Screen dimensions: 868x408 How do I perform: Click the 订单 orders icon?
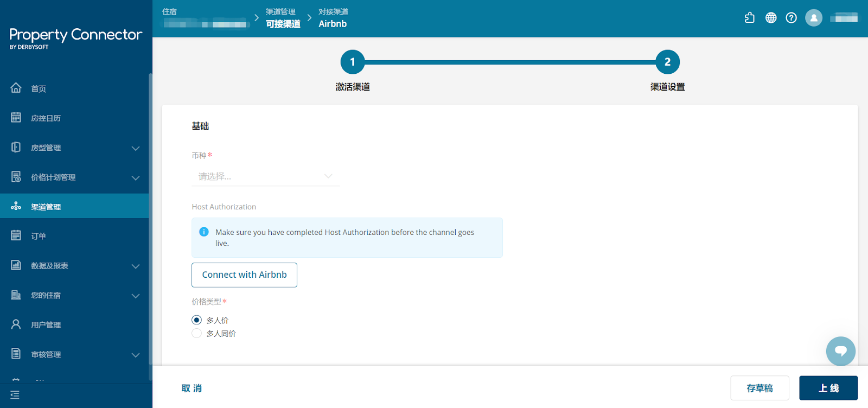(16, 235)
